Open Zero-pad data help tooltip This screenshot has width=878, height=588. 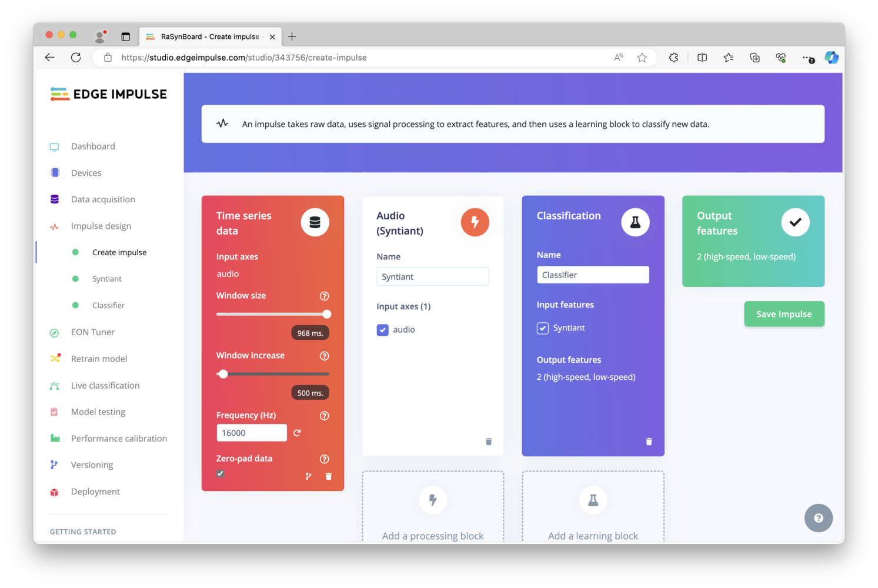pos(324,459)
